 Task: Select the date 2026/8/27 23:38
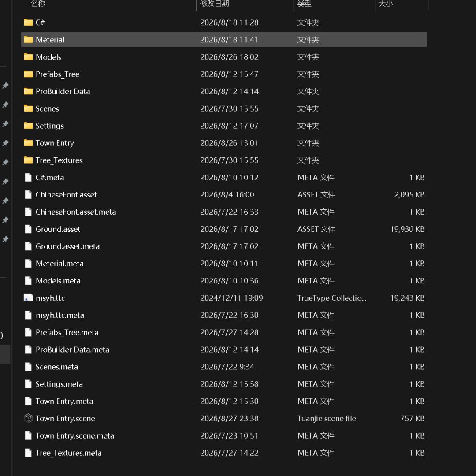point(230,418)
